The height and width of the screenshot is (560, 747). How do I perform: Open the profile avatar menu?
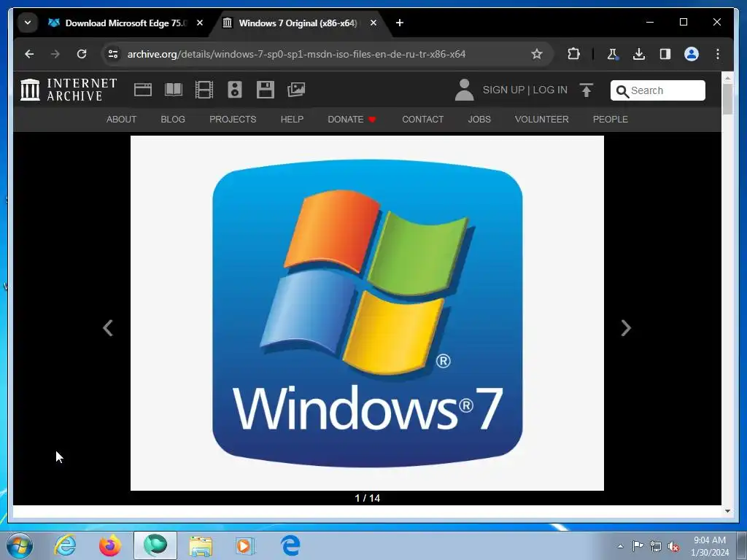pos(692,54)
